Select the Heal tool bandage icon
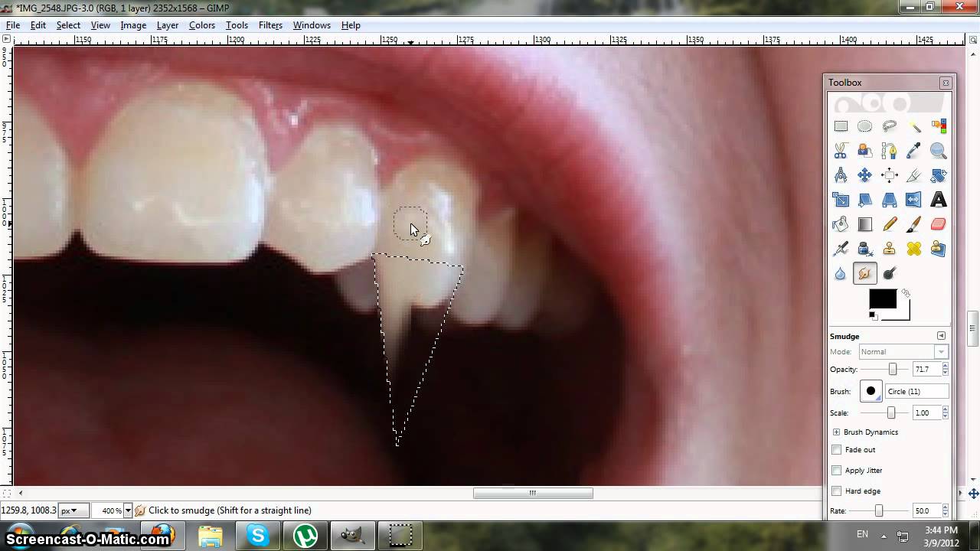 pos(913,249)
